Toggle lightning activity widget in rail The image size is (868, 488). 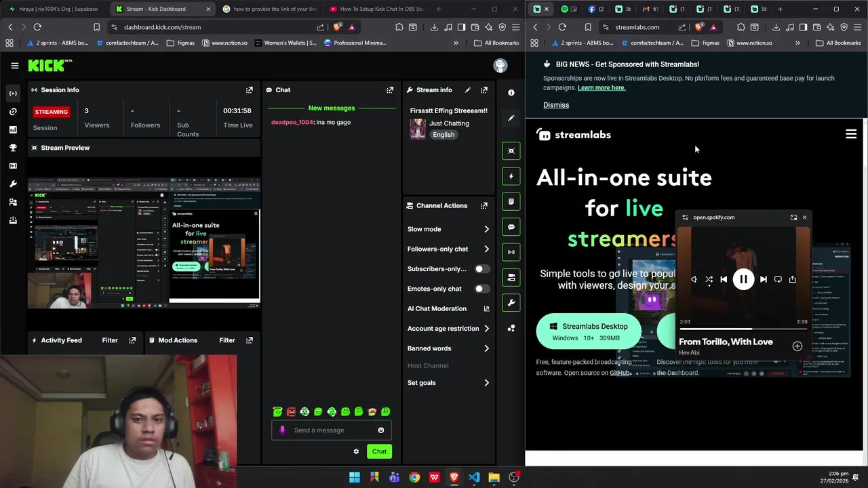pyautogui.click(x=511, y=176)
